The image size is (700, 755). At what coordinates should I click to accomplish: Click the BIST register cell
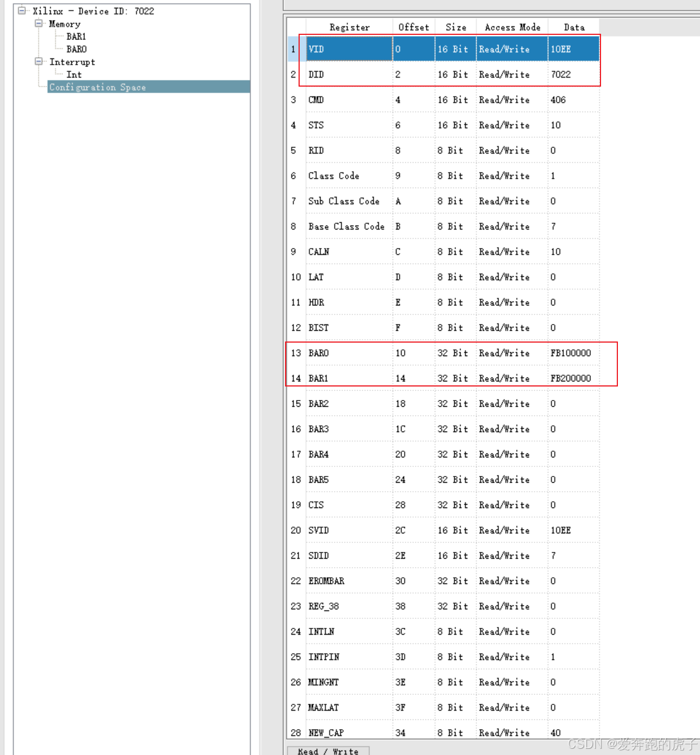coord(349,327)
